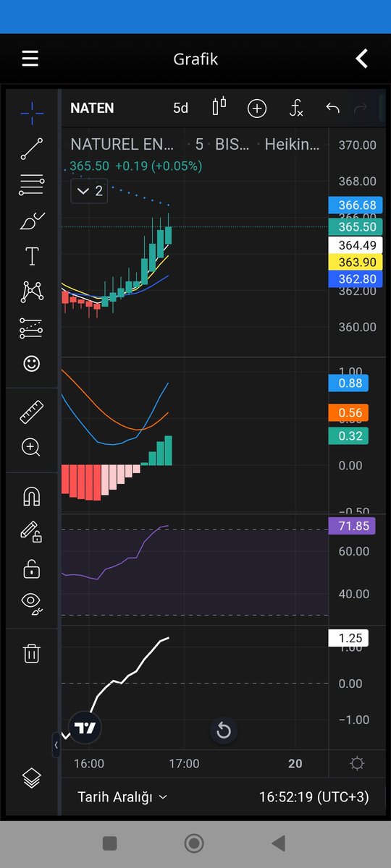Open chart settings gear icon
391x868 pixels.
pos(356,763)
